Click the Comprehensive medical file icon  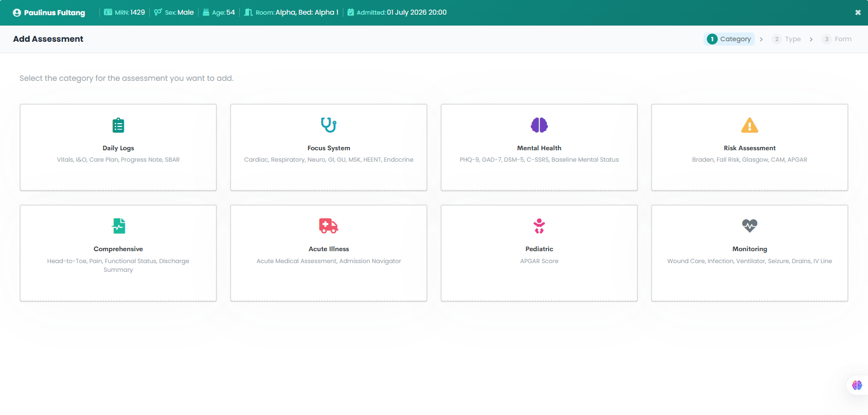click(119, 226)
